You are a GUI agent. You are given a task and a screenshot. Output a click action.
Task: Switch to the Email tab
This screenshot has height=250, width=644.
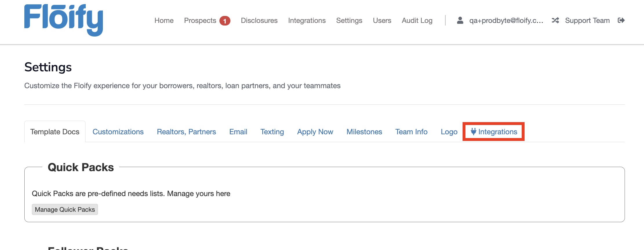238,132
